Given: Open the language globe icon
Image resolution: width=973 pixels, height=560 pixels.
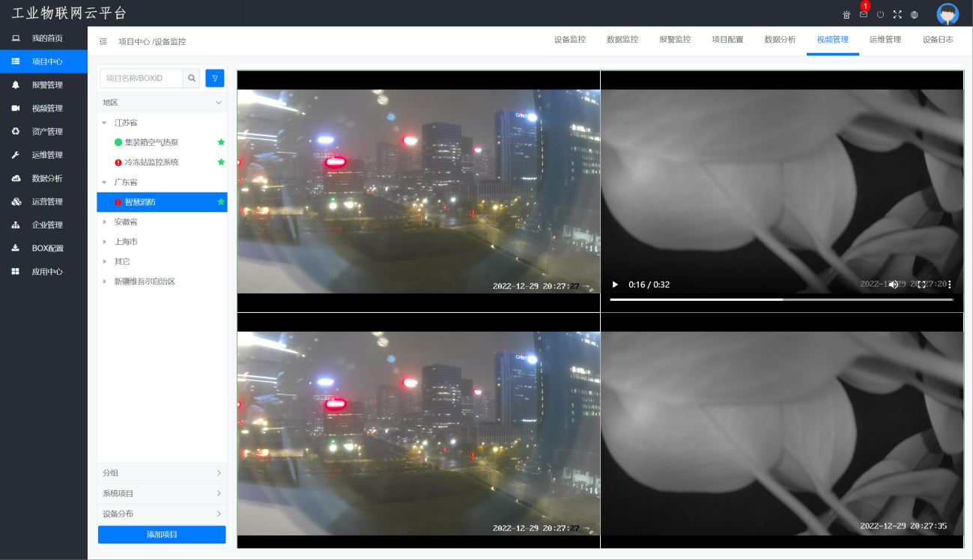Looking at the screenshot, I should click(x=914, y=14).
